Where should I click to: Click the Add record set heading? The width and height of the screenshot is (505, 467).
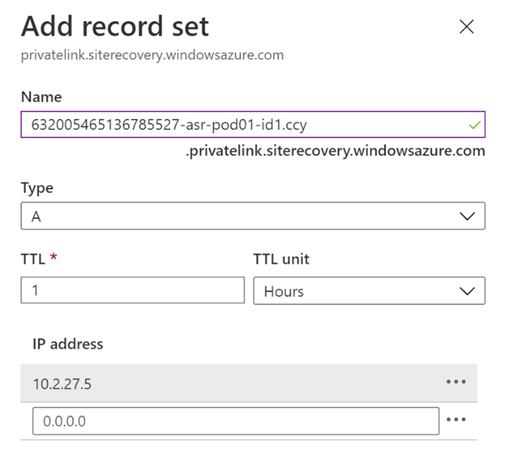(115, 26)
